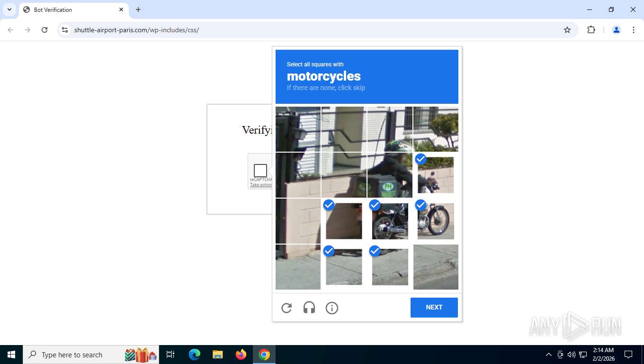Get an audio challenge via headphones icon
This screenshot has height=364, width=644.
coord(309,308)
